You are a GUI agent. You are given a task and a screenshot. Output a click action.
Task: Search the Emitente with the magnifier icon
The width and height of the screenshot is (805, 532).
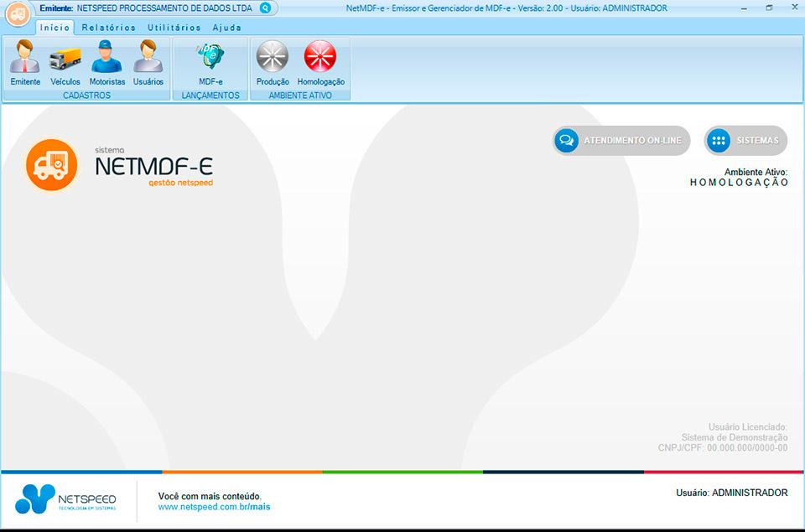click(265, 8)
